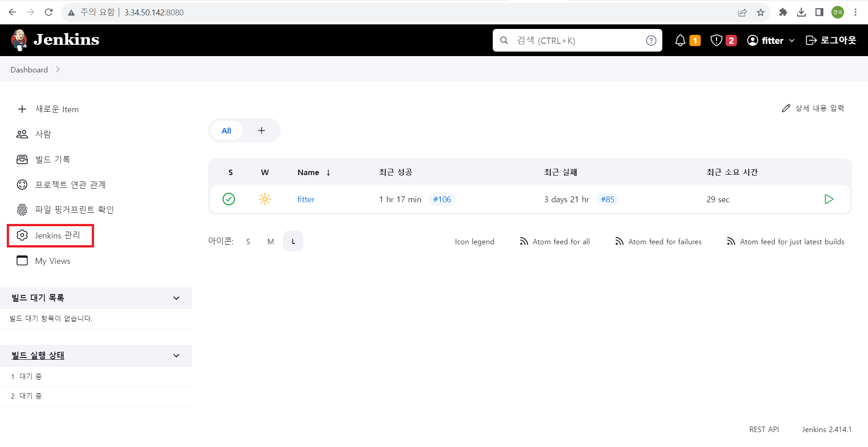Toggle the browser side panel icon

819,12
